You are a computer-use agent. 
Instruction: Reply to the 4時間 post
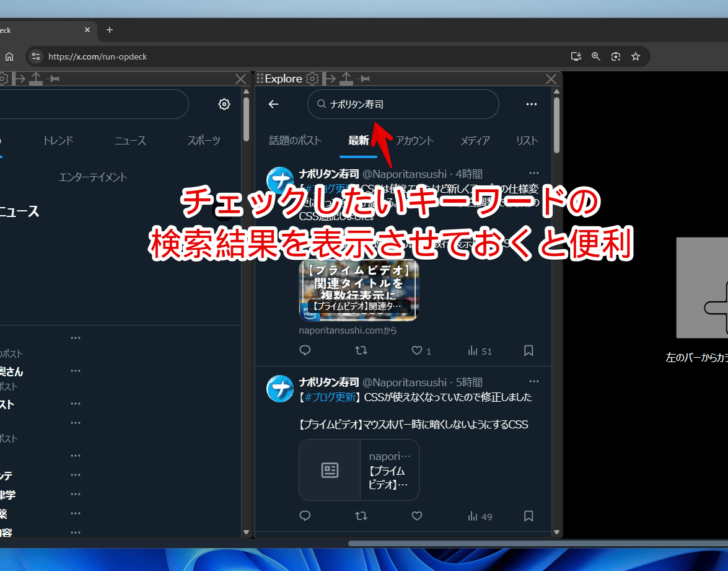pyautogui.click(x=305, y=350)
